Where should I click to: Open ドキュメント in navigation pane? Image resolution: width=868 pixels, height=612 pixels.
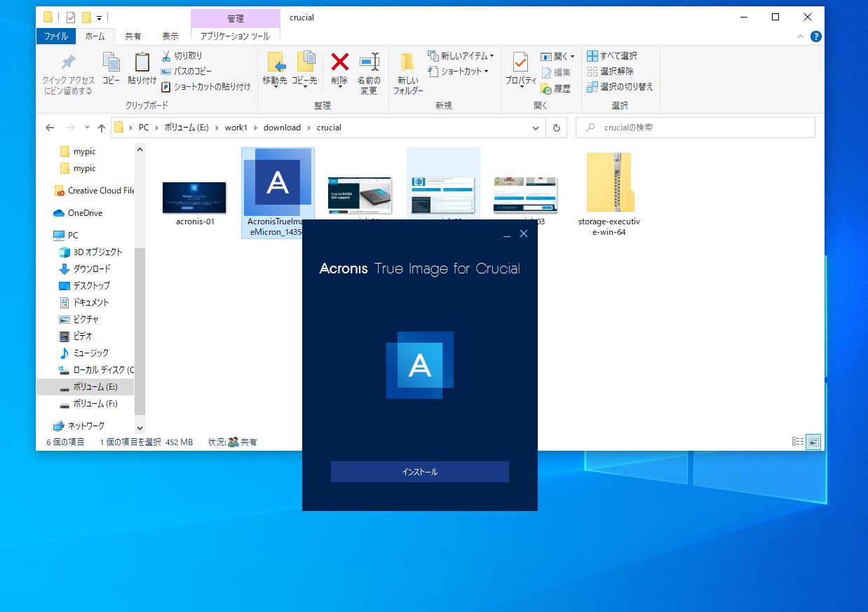[84, 303]
